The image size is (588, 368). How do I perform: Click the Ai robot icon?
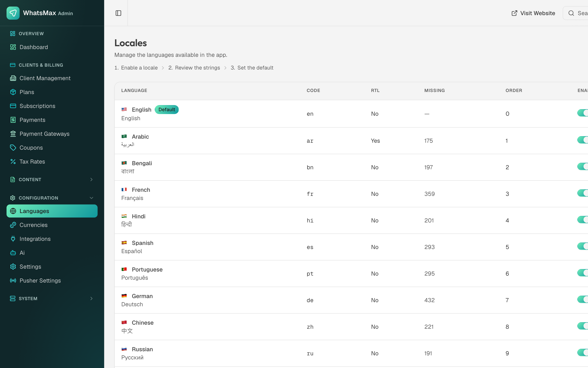(13, 253)
